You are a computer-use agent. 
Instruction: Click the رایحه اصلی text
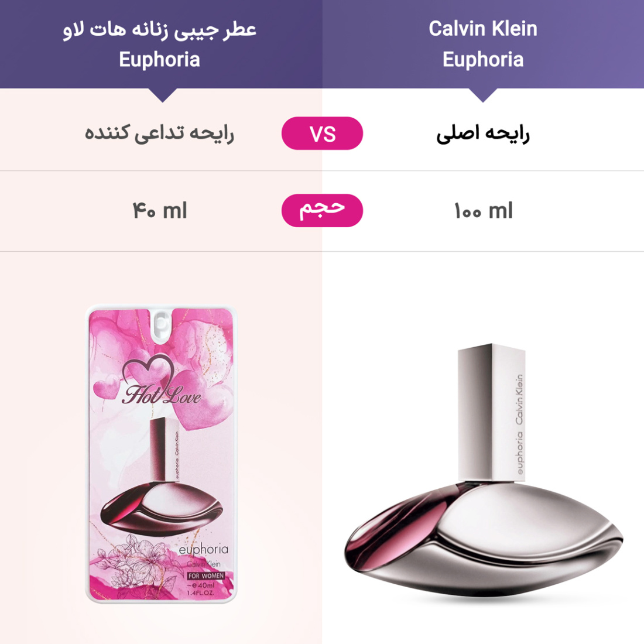pyautogui.click(x=482, y=133)
